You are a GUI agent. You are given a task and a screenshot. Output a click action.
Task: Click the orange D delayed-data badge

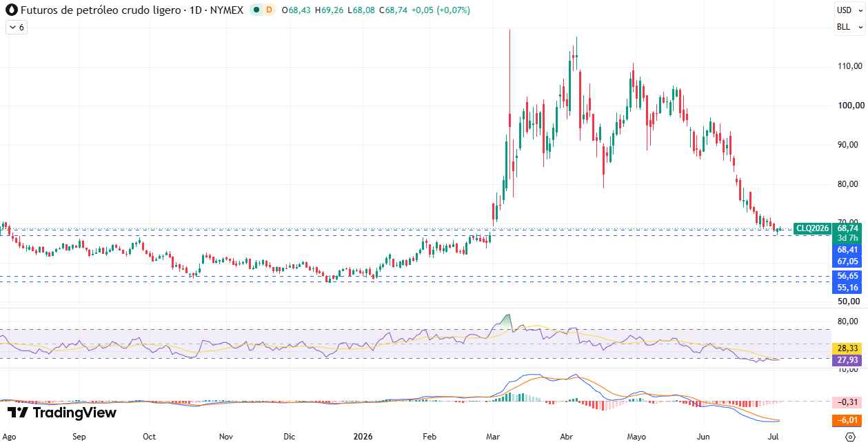(x=269, y=10)
